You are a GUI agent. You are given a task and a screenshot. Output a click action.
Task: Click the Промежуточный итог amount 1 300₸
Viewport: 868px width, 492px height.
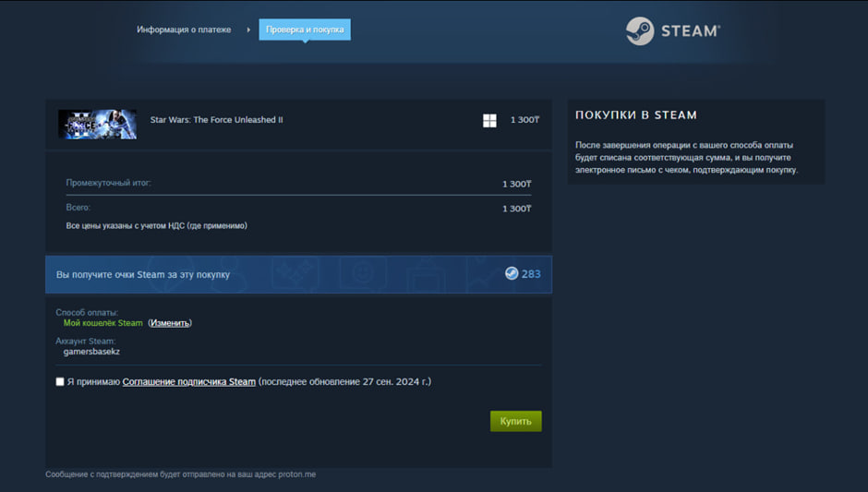pyautogui.click(x=517, y=184)
